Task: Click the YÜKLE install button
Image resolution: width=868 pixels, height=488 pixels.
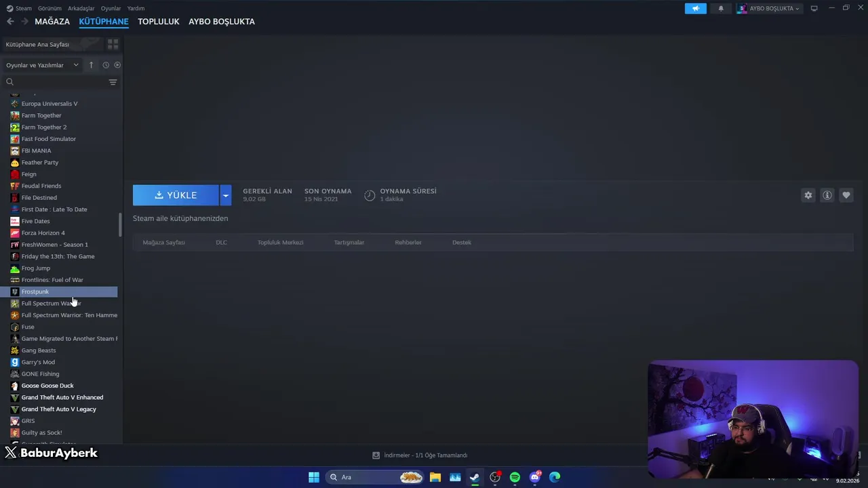Action: coord(176,195)
